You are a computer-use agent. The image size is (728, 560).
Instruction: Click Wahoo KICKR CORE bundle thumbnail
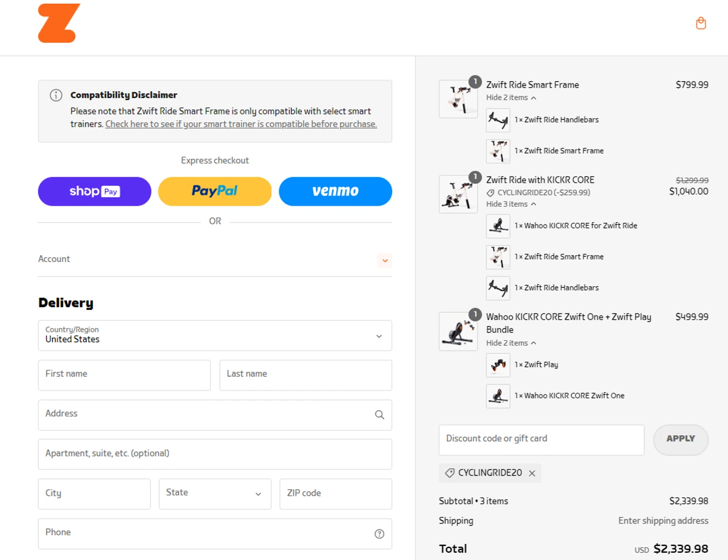click(x=458, y=331)
